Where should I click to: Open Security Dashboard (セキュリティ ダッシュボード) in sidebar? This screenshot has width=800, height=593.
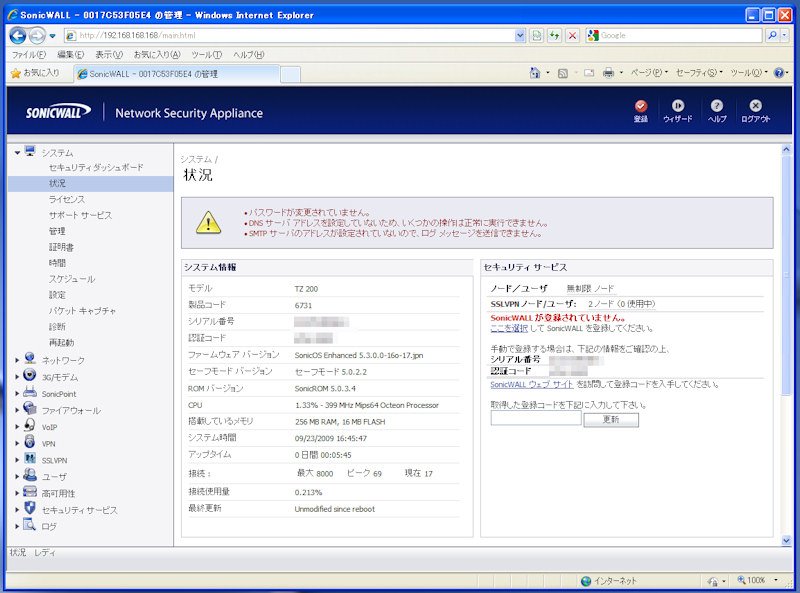(x=96, y=167)
